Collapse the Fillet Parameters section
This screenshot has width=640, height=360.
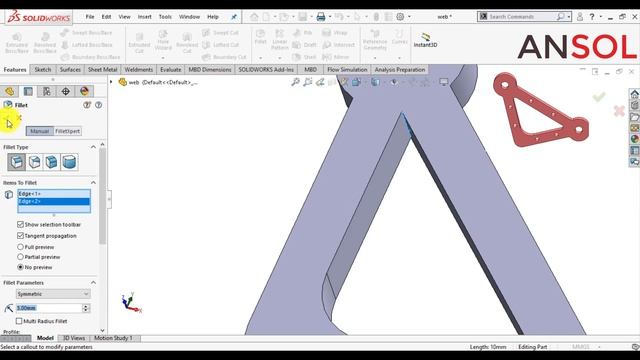[93, 282]
